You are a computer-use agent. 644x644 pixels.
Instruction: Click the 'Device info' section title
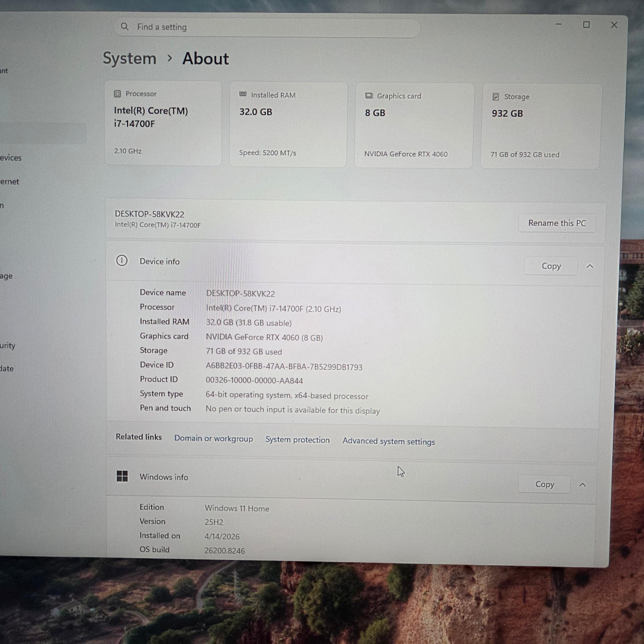click(x=159, y=261)
